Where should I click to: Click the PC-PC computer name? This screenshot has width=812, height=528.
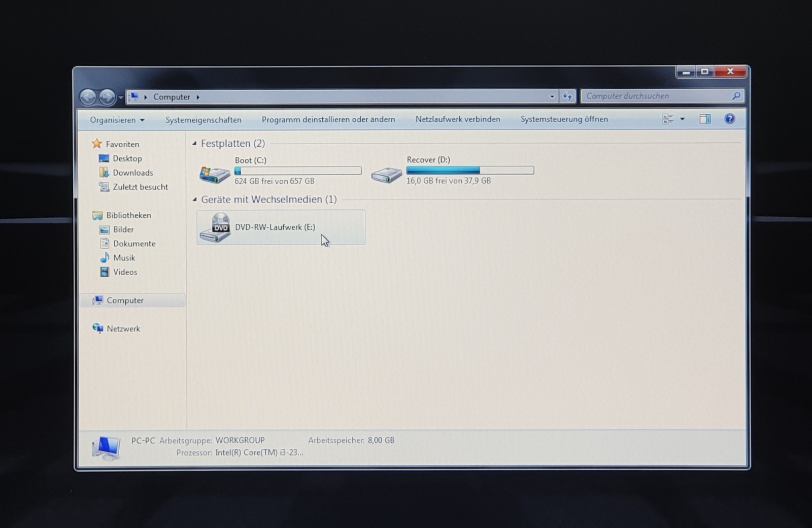(x=143, y=441)
